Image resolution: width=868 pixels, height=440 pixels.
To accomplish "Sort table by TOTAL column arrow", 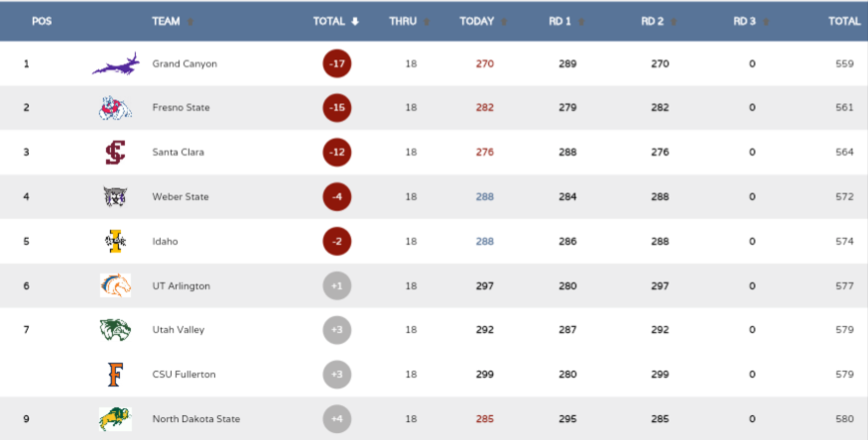I will pos(355,21).
